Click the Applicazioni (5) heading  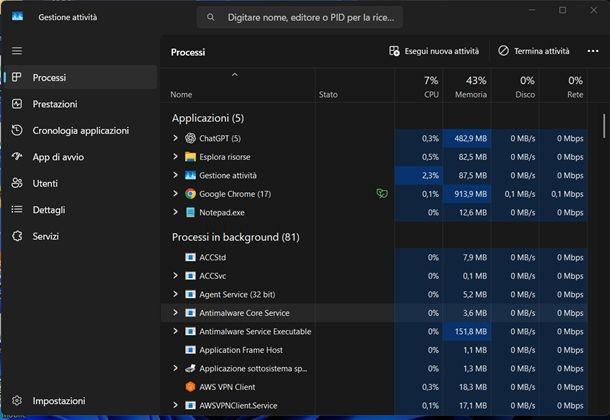(208, 118)
